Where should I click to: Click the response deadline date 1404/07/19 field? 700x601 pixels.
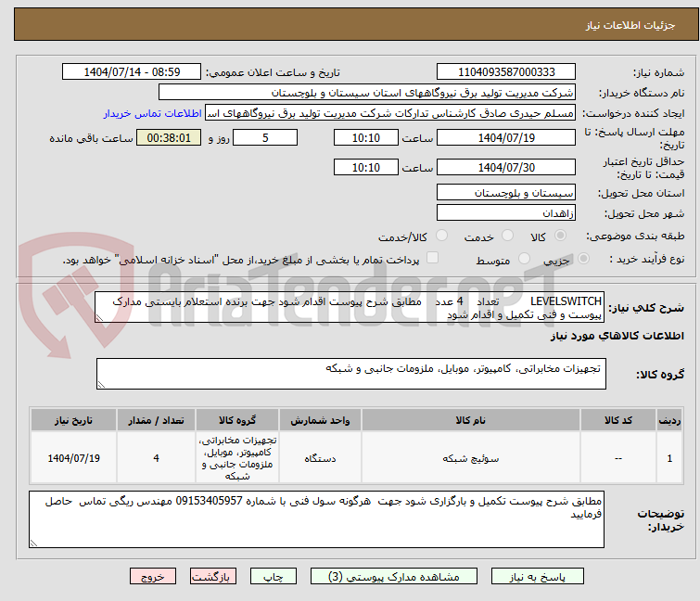[506, 137]
